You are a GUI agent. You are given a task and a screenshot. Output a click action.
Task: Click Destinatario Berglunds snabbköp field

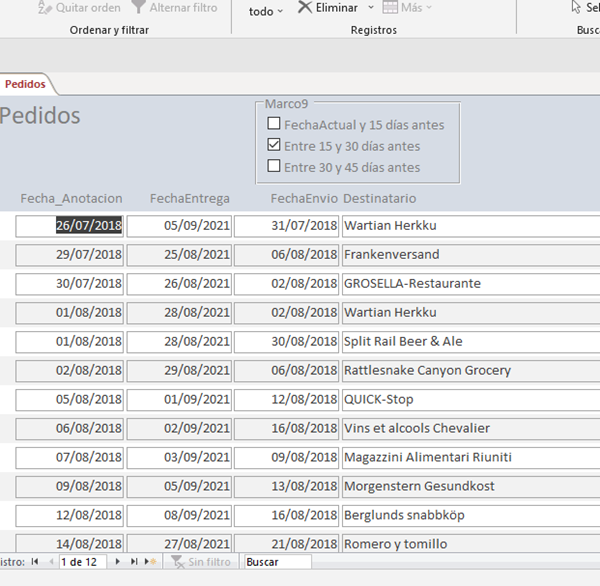(x=471, y=516)
